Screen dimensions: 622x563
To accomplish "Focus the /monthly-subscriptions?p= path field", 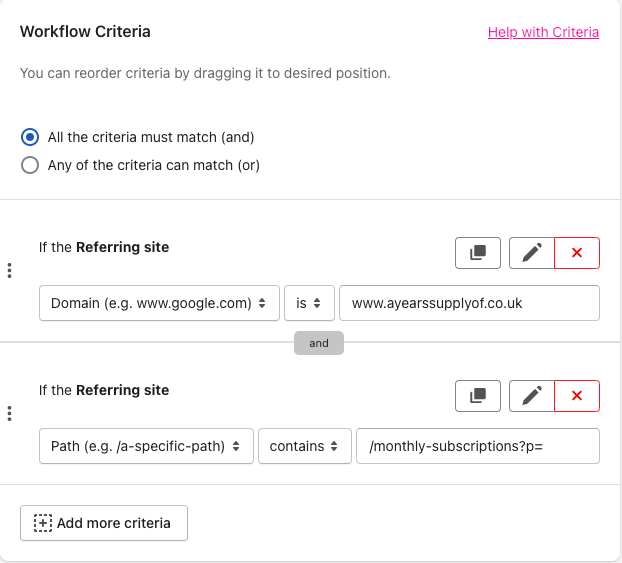I will (x=478, y=446).
